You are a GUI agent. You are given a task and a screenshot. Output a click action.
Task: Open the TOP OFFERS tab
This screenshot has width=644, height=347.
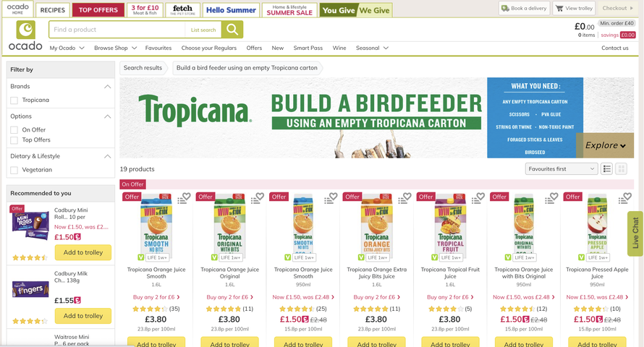(x=98, y=10)
